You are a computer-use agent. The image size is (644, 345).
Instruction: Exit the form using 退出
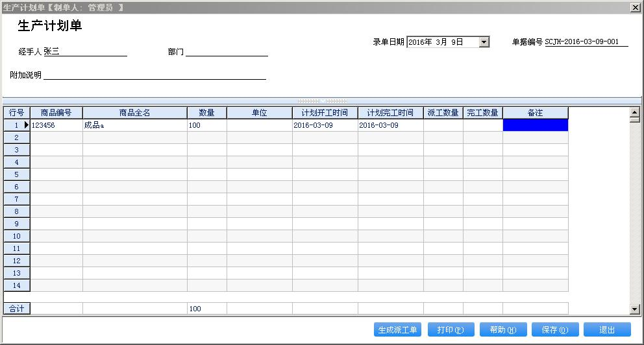pyautogui.click(x=607, y=329)
